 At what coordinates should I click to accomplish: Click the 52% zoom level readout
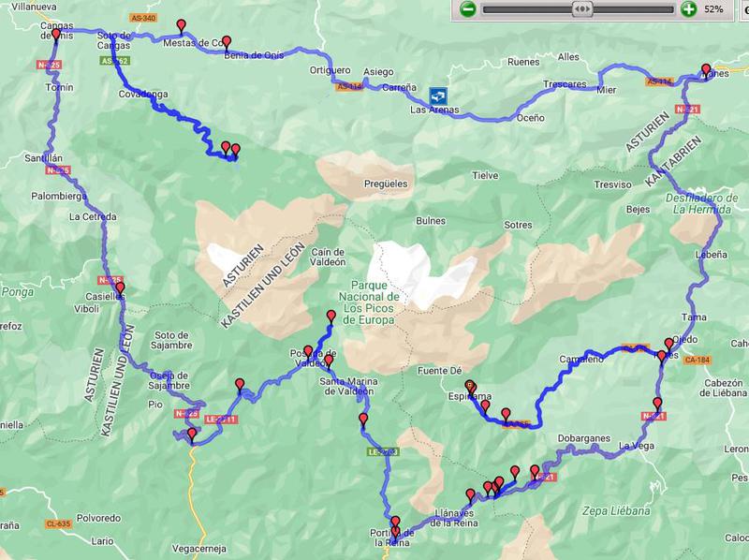713,9
